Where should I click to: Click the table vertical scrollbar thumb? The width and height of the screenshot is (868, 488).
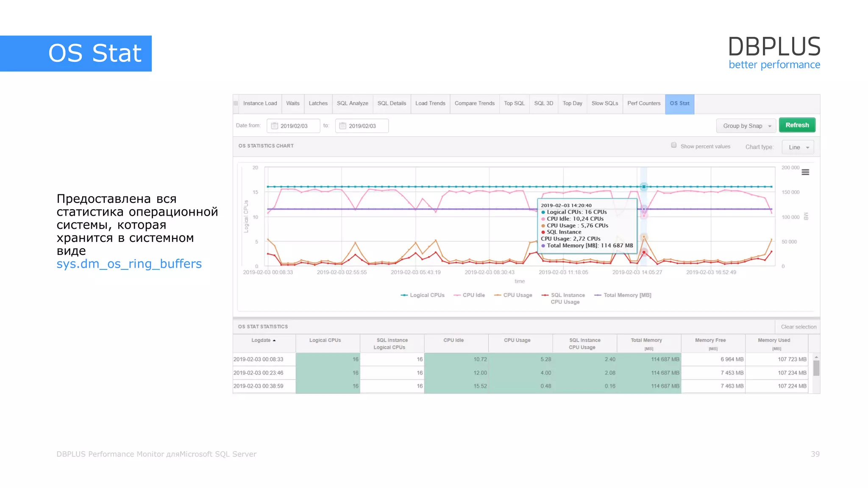816,368
